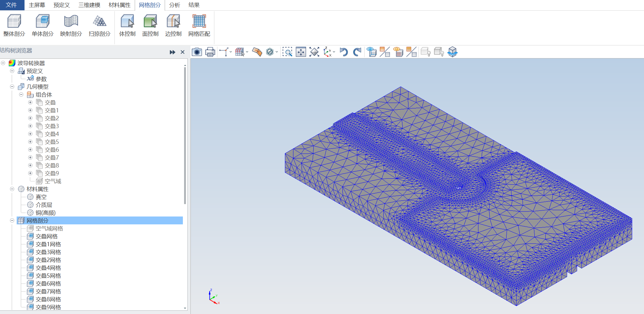Redo the view change
Image resolution: width=644 pixels, height=314 pixels.
pyautogui.click(x=357, y=52)
